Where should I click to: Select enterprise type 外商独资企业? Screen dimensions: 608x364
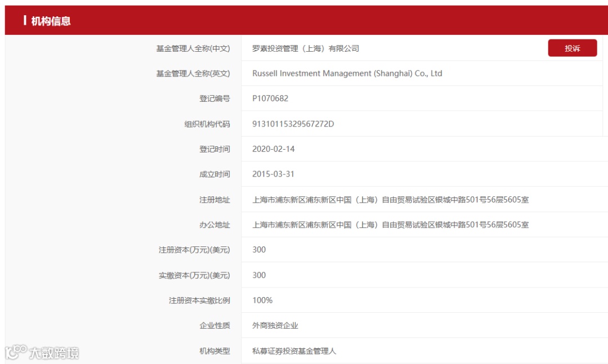[275, 326]
